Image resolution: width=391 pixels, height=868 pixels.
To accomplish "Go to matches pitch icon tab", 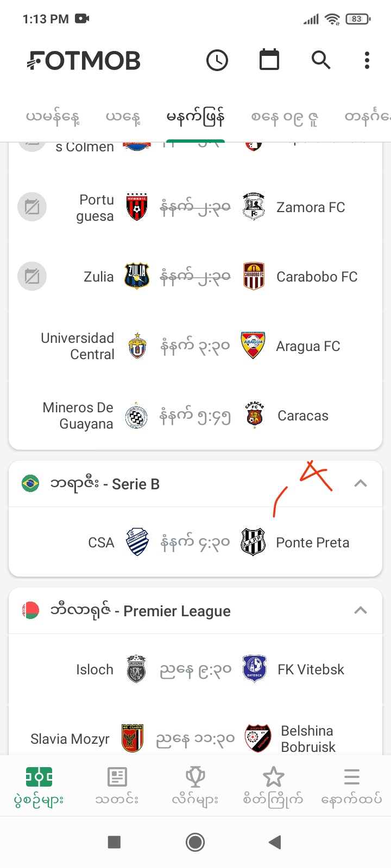I will 39,784.
